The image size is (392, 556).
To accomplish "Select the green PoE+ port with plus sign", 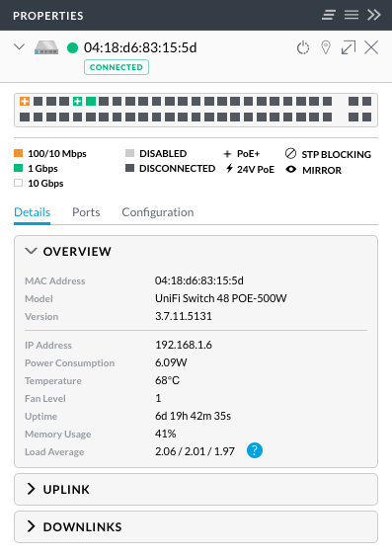I will point(77,102).
